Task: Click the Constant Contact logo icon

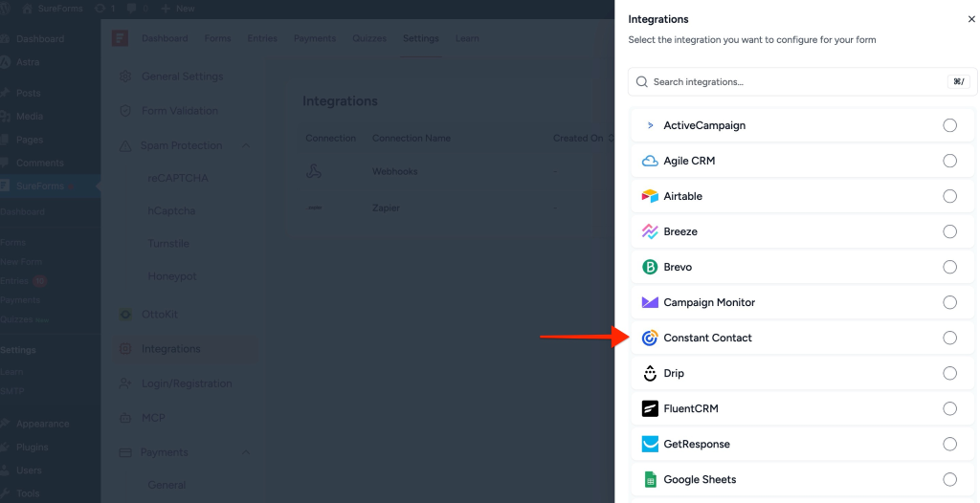Action: (650, 338)
